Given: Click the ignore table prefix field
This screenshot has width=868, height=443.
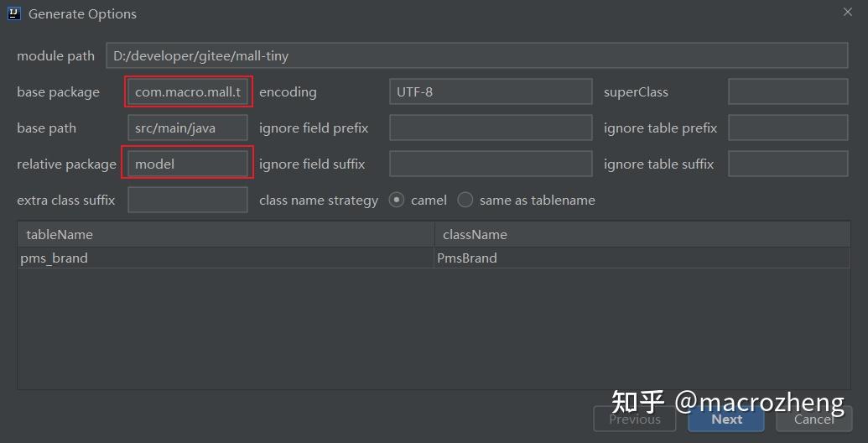Looking at the screenshot, I should coord(787,128).
